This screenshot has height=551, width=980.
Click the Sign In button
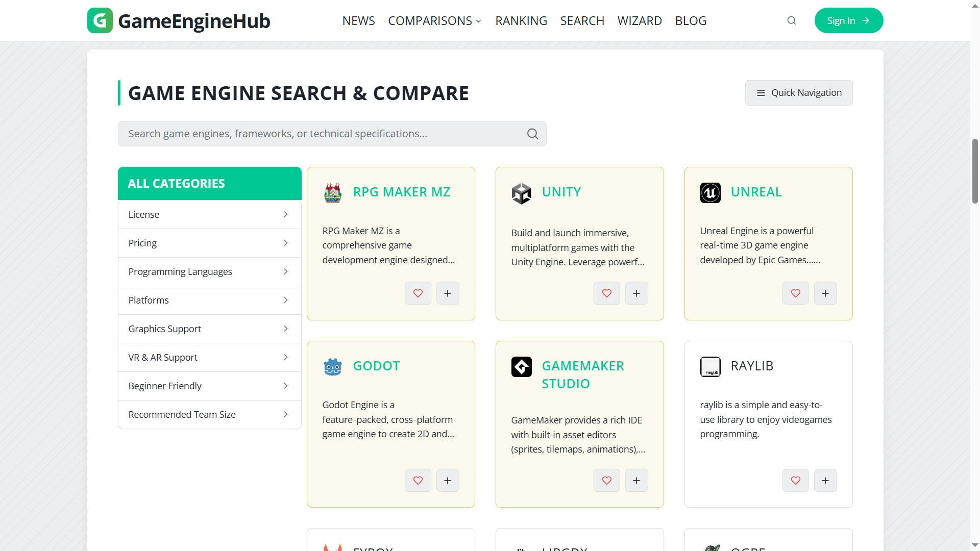tap(848, 20)
